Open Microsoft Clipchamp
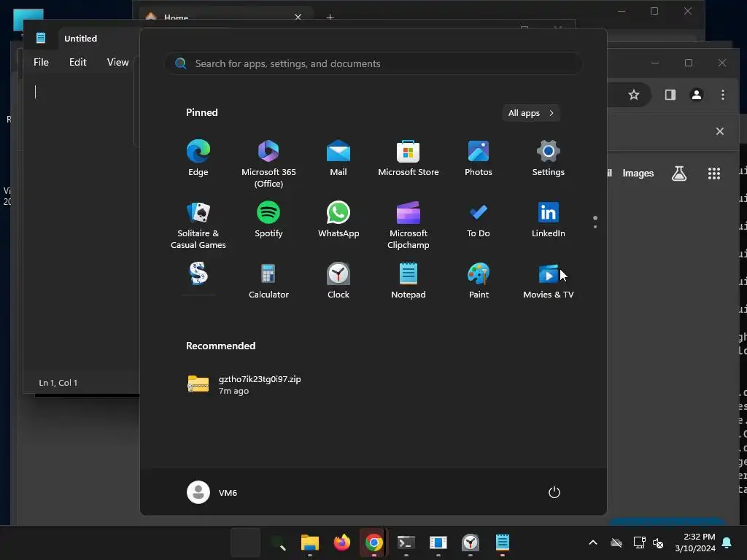Screen dimensions: 747x560 pyautogui.click(x=409, y=225)
